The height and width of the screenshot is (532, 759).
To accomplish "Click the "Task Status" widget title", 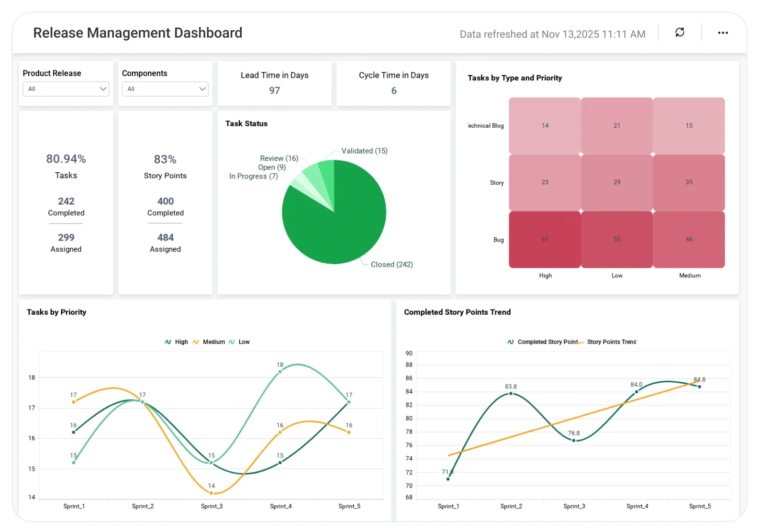I will click(x=246, y=123).
